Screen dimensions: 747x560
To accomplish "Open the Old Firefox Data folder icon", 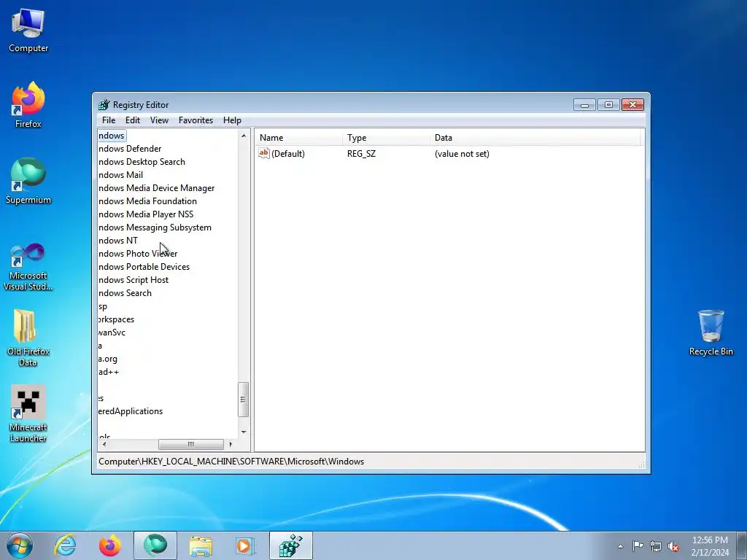I will tap(28, 338).
